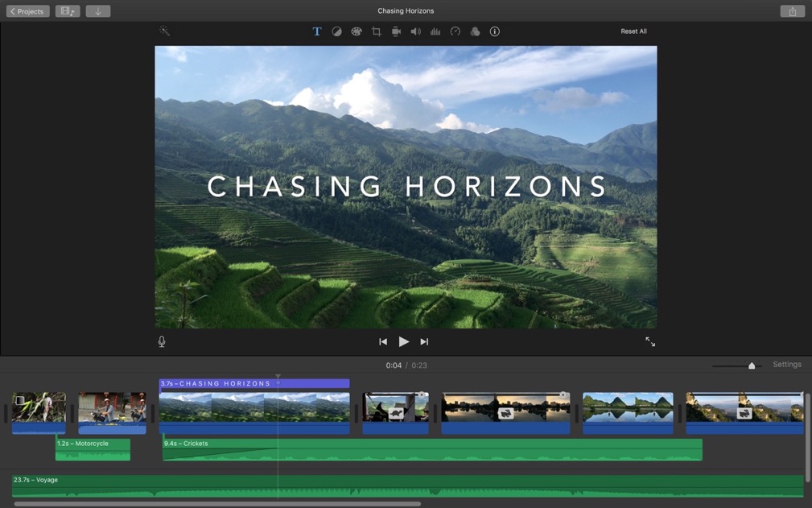Select the auto-enhance magic wand tool
The image size is (812, 508).
pos(164,31)
